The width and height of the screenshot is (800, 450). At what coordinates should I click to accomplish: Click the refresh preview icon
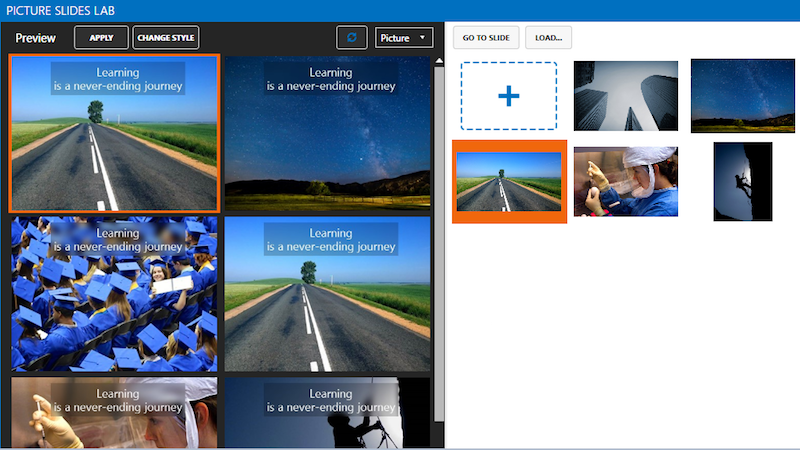tap(351, 38)
